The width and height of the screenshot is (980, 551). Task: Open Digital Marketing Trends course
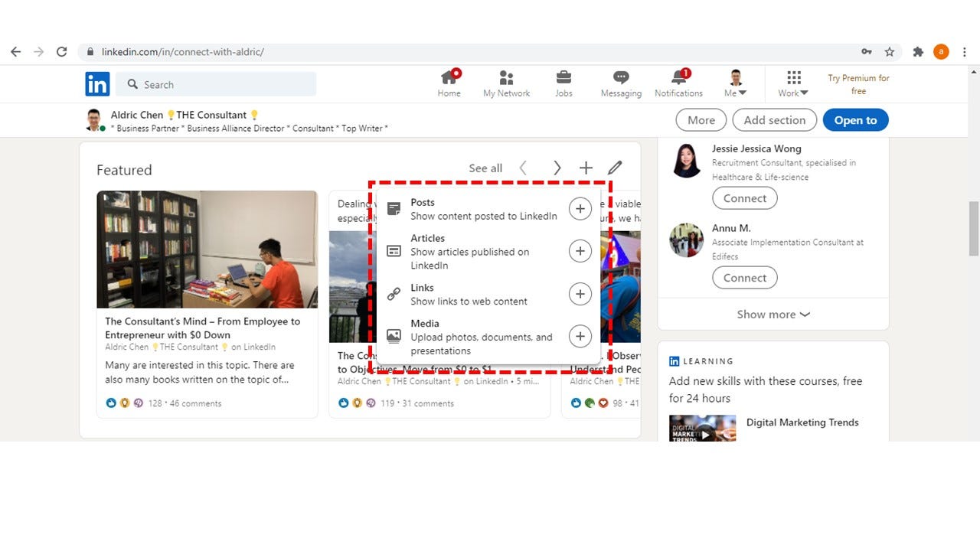tap(802, 422)
